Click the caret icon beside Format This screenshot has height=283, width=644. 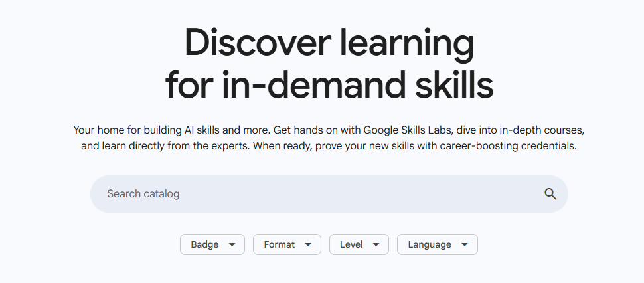pos(308,245)
